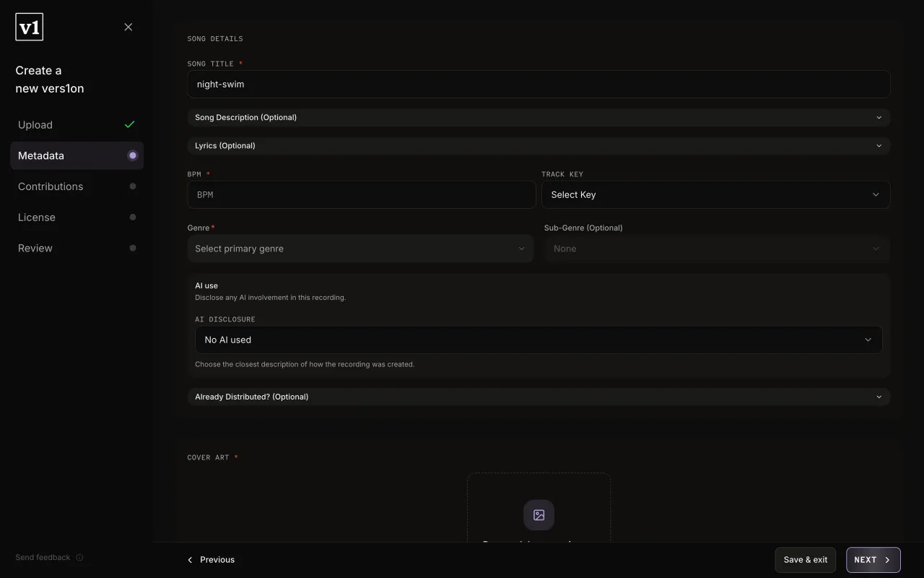Select the Metadata step
The height and width of the screenshot is (578, 924).
click(77, 155)
